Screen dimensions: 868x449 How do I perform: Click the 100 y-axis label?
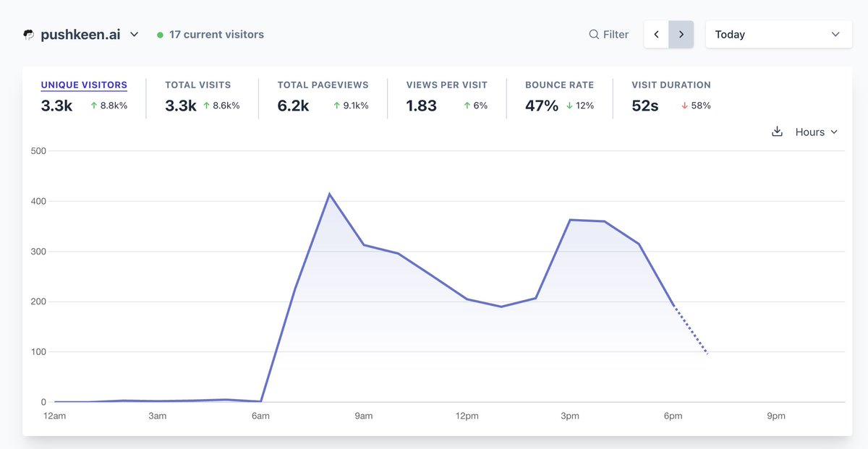pyautogui.click(x=38, y=352)
